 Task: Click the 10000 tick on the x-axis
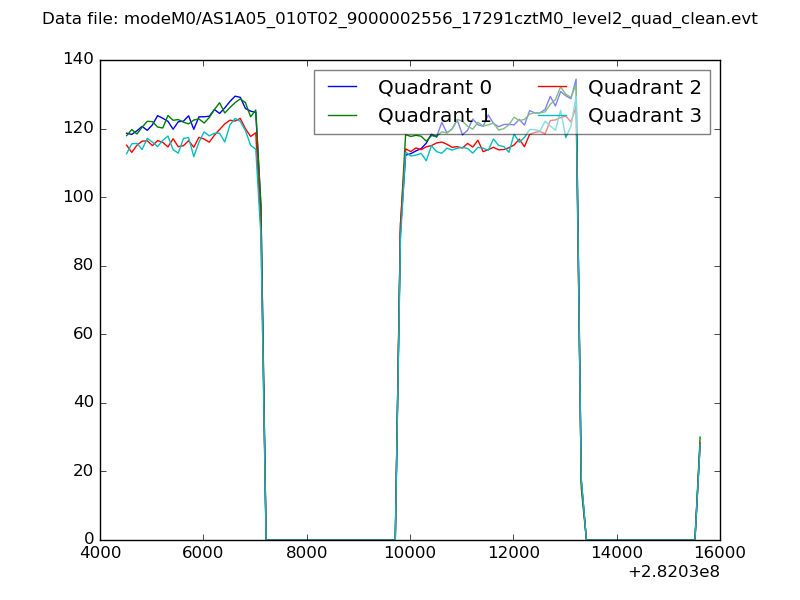(x=410, y=553)
